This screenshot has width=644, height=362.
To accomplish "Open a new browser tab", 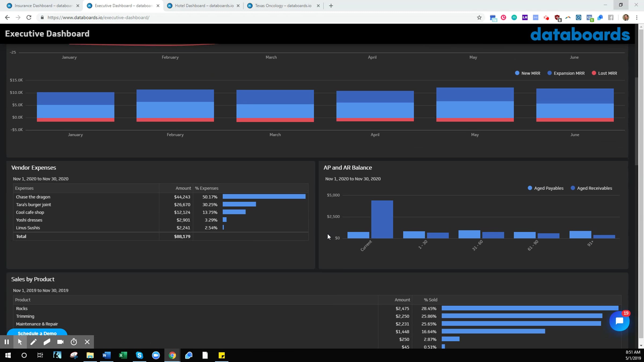I will (x=331, y=6).
